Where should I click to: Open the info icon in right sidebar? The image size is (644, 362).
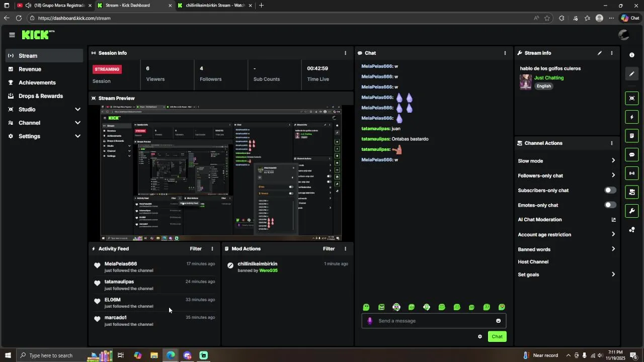(x=632, y=55)
